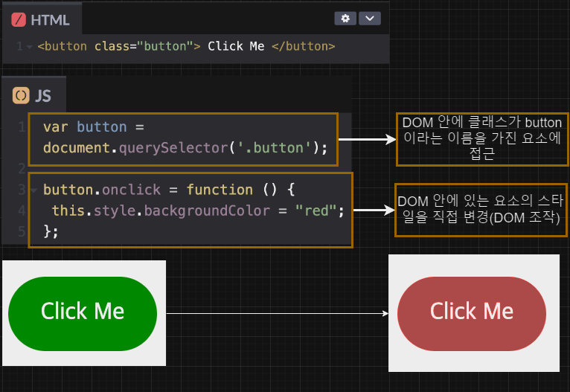The width and height of the screenshot is (570, 392).
Task: Click 'querySelector' in the JS code
Action: [x=173, y=148]
